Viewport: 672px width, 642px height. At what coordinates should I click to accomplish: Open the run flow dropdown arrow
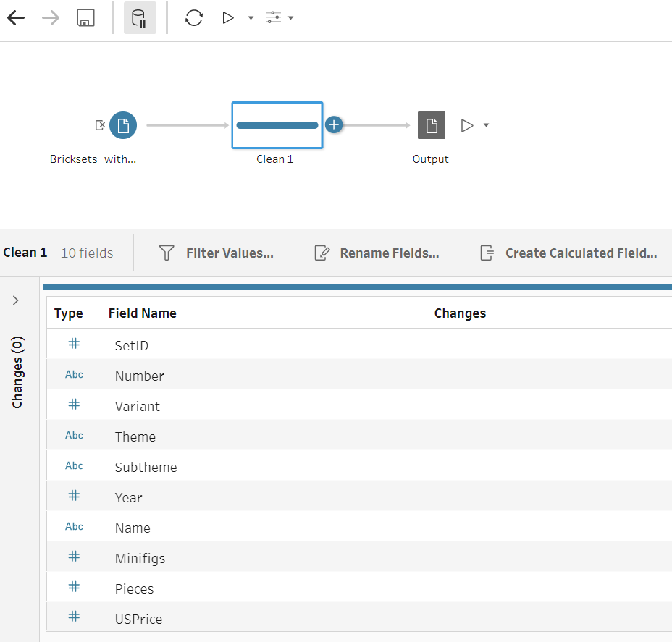point(251,18)
